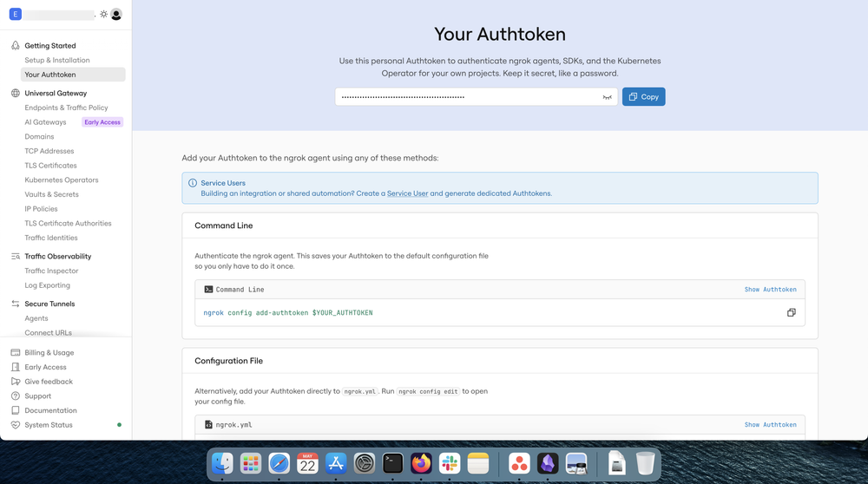The image size is (868, 484).
Task: Select Your Authtoken in sidebar
Action: coord(73,74)
